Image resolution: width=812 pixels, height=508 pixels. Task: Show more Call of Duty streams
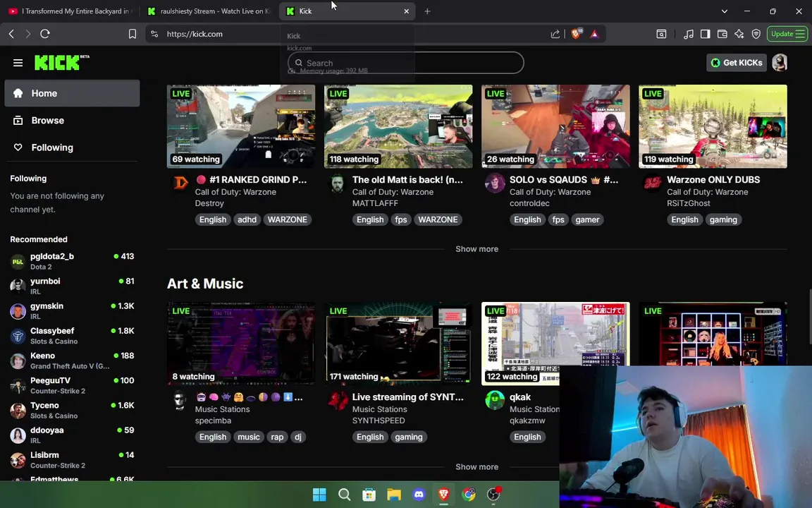[x=477, y=249]
